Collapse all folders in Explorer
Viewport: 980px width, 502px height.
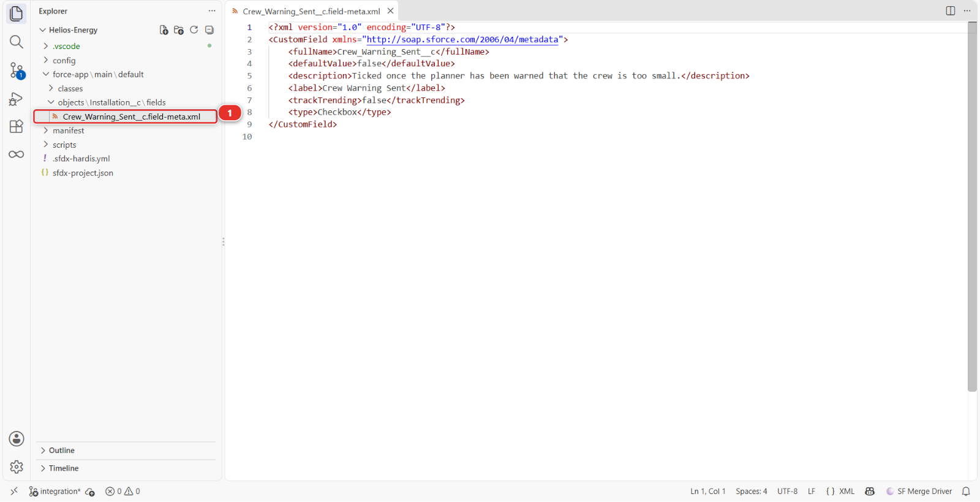(x=209, y=30)
